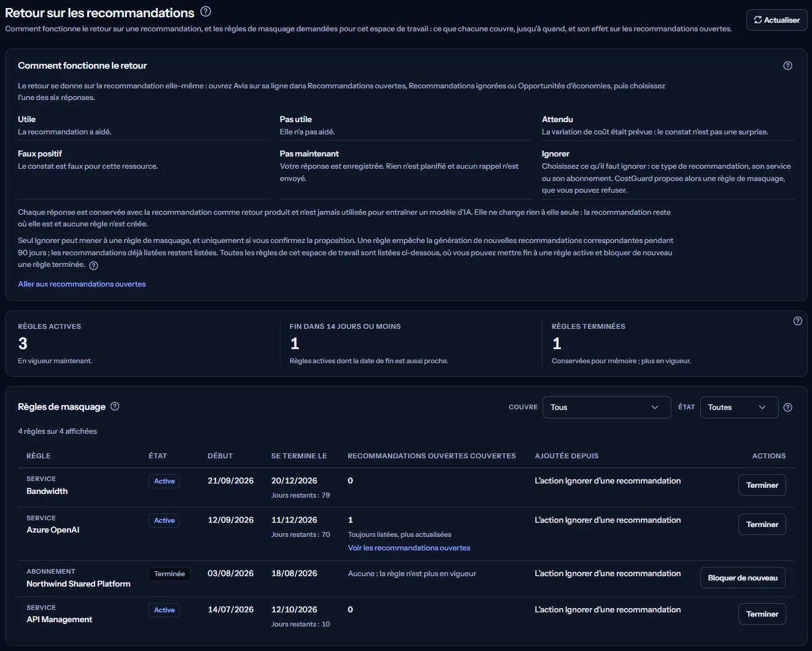Click 'Toujours listées, plus actualisées' note

pos(400,534)
